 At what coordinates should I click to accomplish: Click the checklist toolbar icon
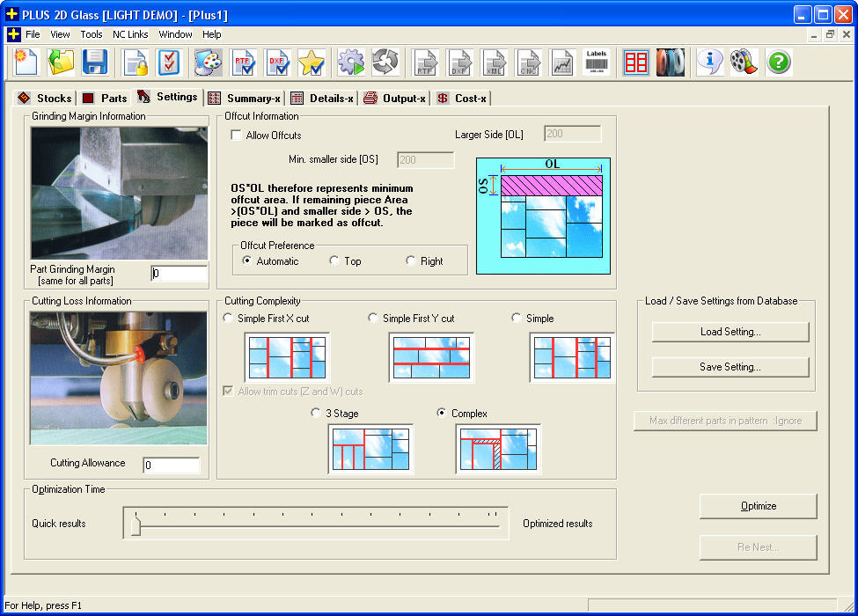[x=169, y=62]
